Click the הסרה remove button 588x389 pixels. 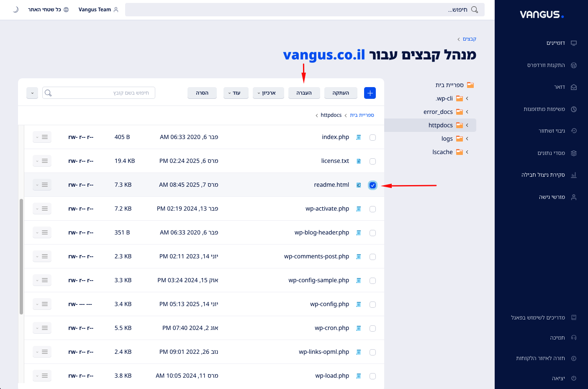202,93
